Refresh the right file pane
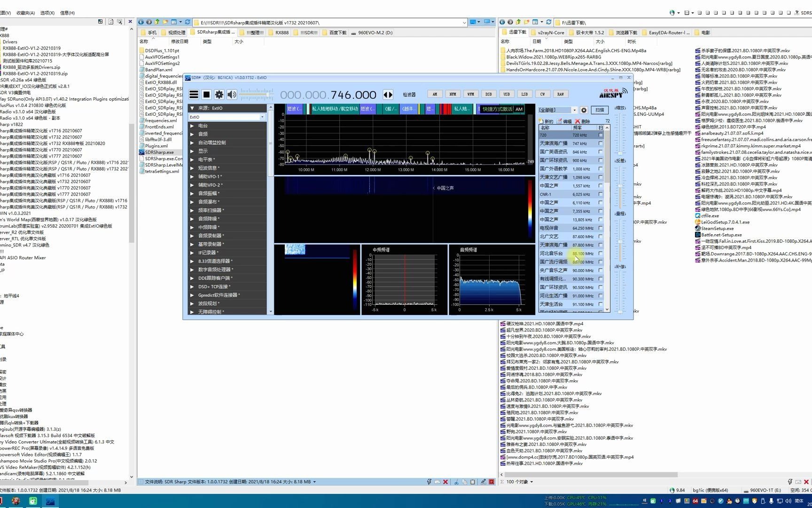Viewport: 812px width, 508px height. pyautogui.click(x=549, y=22)
